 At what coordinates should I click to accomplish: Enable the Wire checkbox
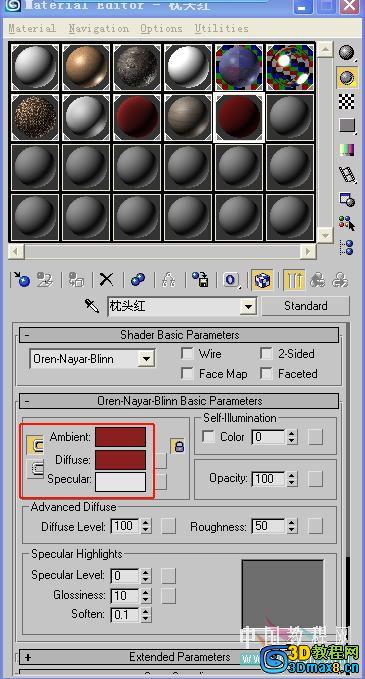tap(187, 353)
